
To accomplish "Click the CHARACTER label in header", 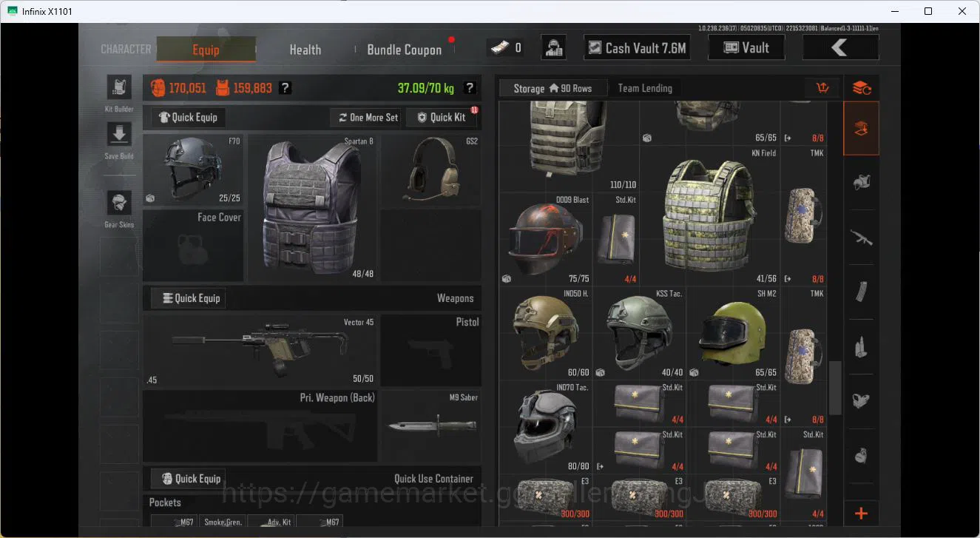I will [126, 49].
